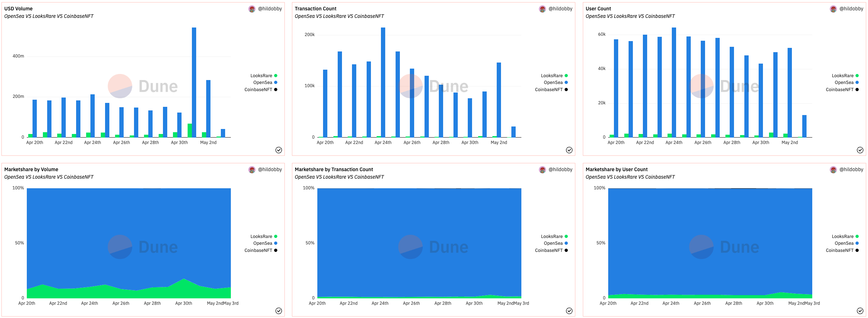Click blue OpenSea dot in Marketshare by Transaction Count legend
This screenshot has width=868, height=318.
[566, 243]
